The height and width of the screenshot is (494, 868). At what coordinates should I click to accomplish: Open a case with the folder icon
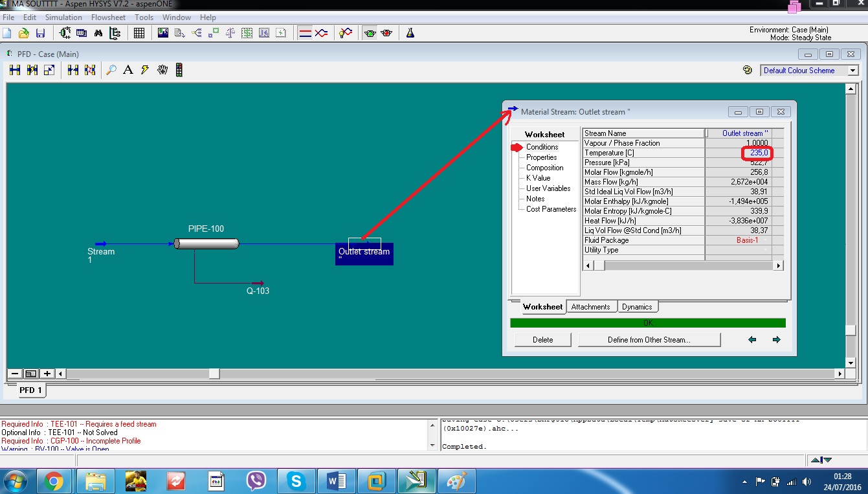pos(24,33)
